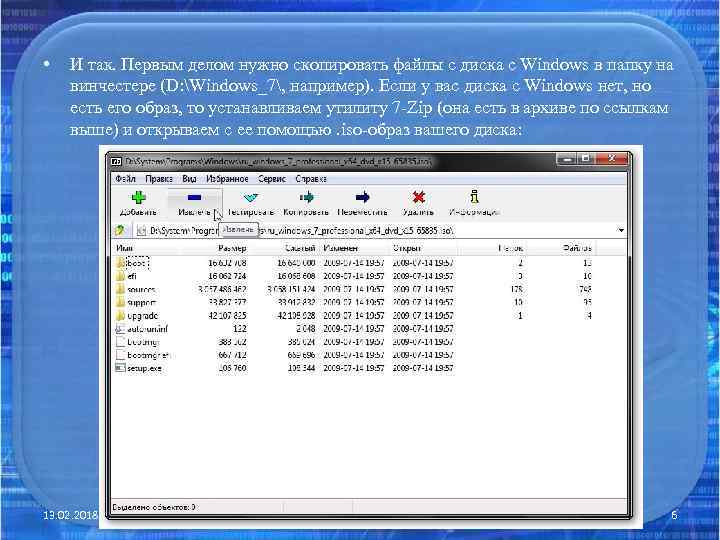
Task: Click the up-folder icon beside address bar
Action: click(120, 230)
